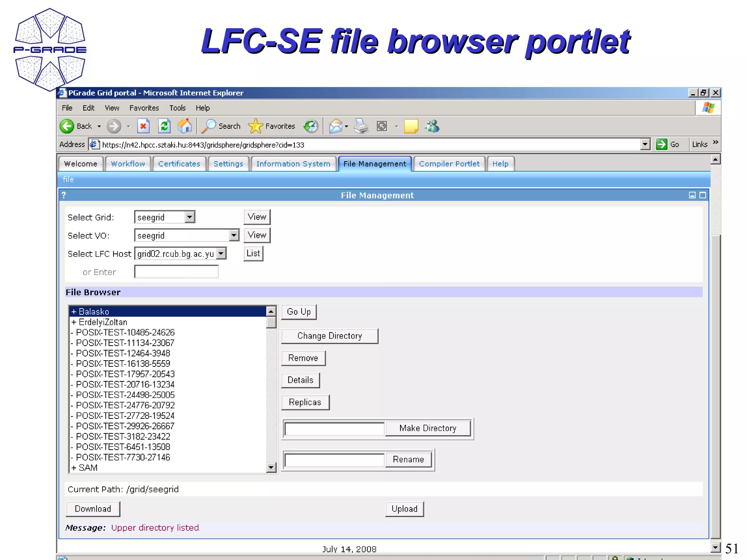Go to the Home page icon
The height and width of the screenshot is (560, 747).
coord(185,126)
